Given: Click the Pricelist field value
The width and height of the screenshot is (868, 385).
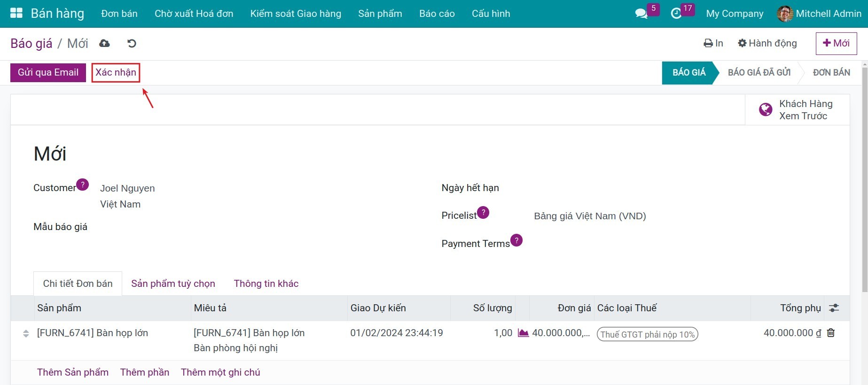Looking at the screenshot, I should tap(590, 216).
